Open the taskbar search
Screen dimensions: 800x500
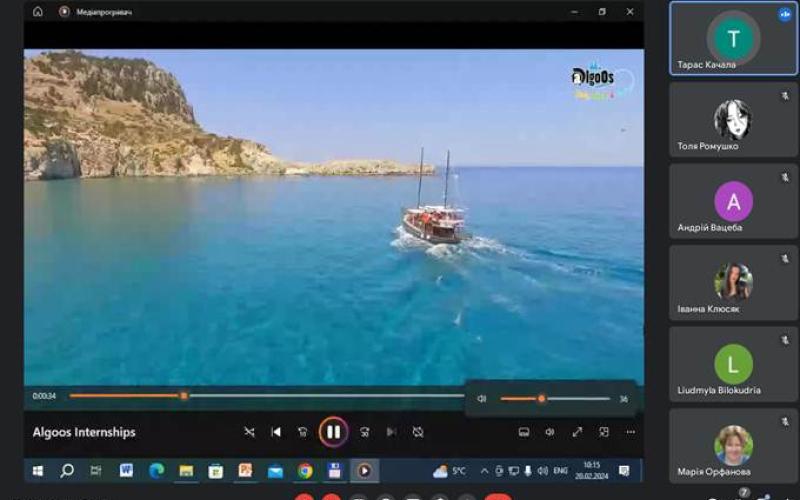pyautogui.click(x=67, y=471)
